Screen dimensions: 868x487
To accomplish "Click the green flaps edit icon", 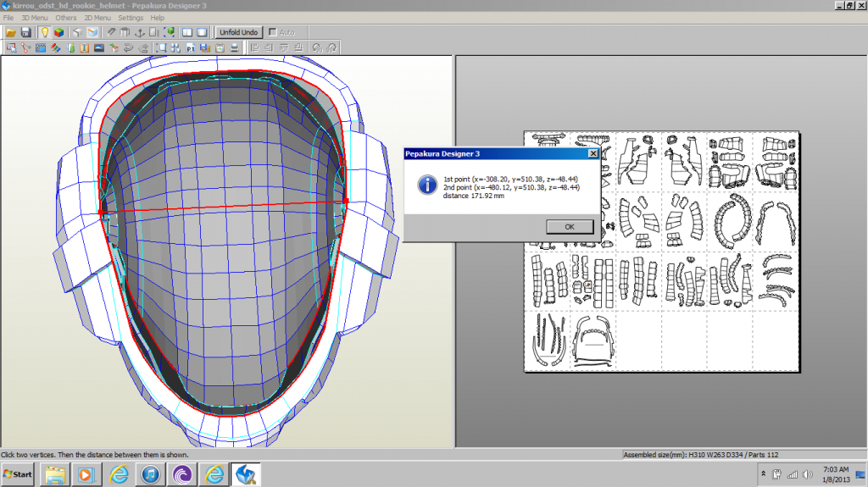I will click(70, 48).
